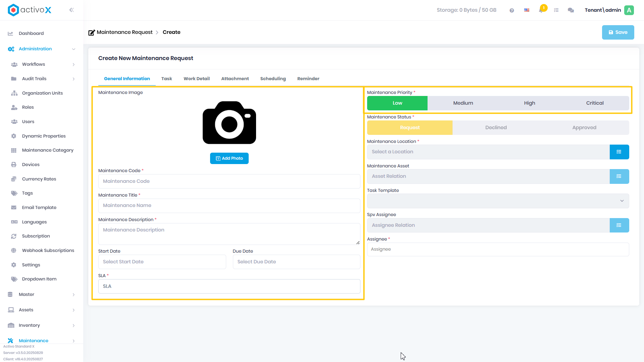Screen dimensions: 644x362
Task: Open the Settings page
Action: 31,265
